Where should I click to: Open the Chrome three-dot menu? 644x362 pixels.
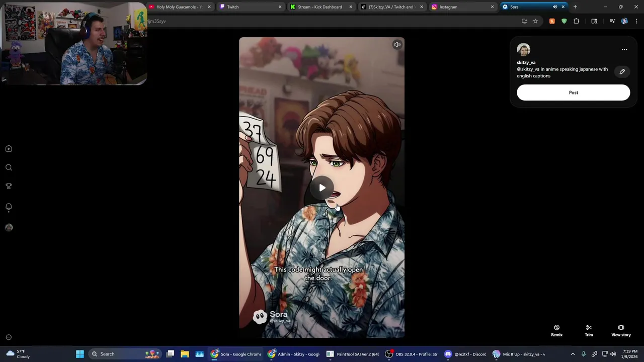[636, 21]
